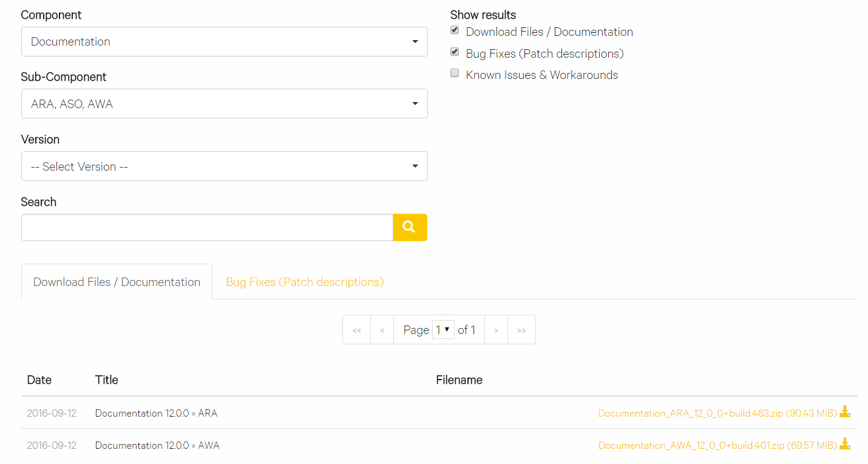Screen dimensions: 868x464
Task: Go to previous page with < icon
Action: click(382, 329)
